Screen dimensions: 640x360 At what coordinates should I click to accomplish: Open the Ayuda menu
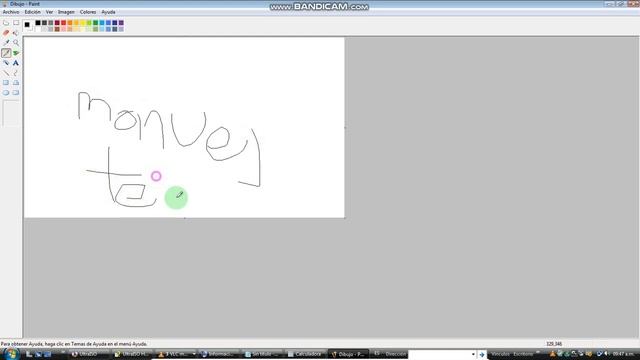(108, 12)
